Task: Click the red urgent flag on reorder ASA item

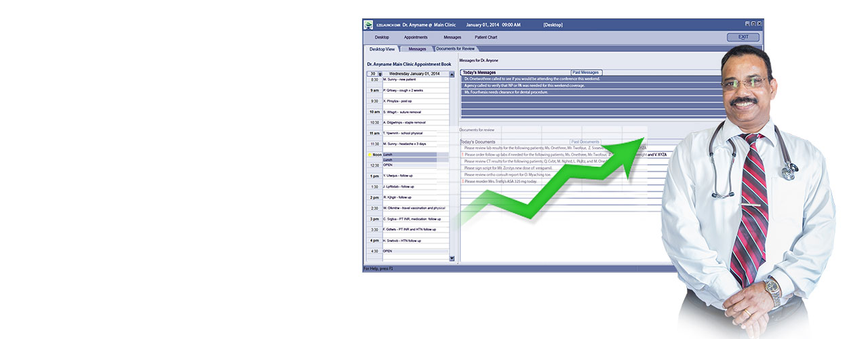Action: tap(462, 182)
